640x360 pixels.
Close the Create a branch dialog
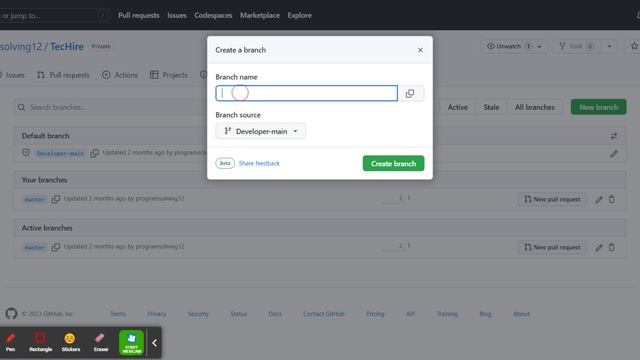coord(420,50)
